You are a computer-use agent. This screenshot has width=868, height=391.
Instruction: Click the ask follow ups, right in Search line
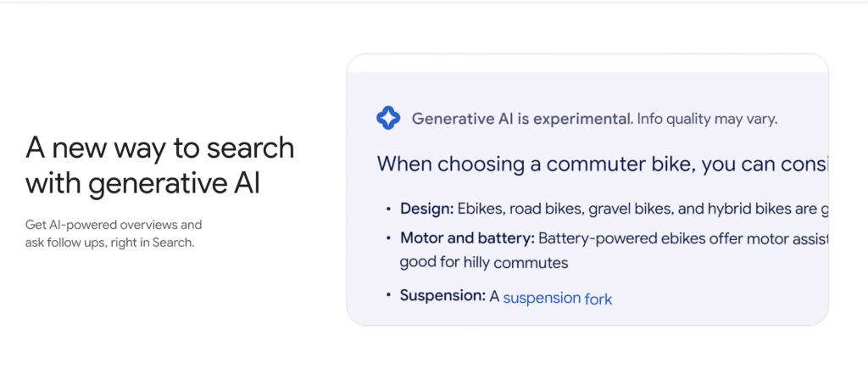(109, 243)
